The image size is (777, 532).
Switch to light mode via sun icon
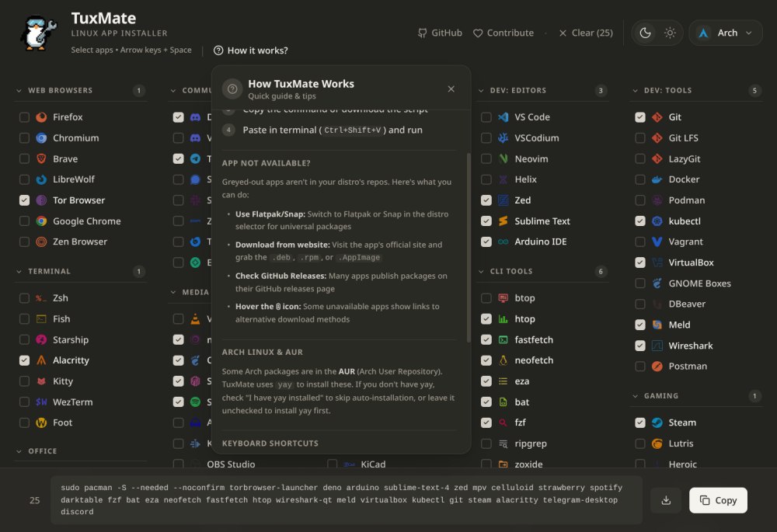pyautogui.click(x=670, y=33)
